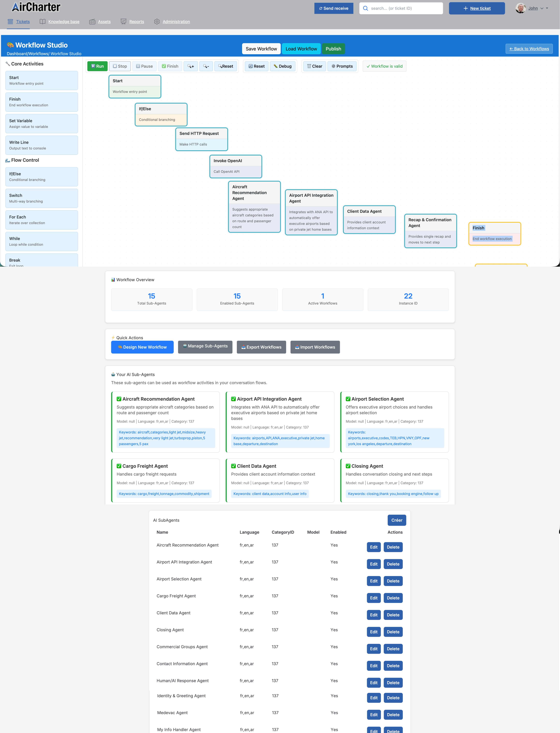
Task: Click the Finish checkmark toolbar button
Action: click(x=170, y=66)
